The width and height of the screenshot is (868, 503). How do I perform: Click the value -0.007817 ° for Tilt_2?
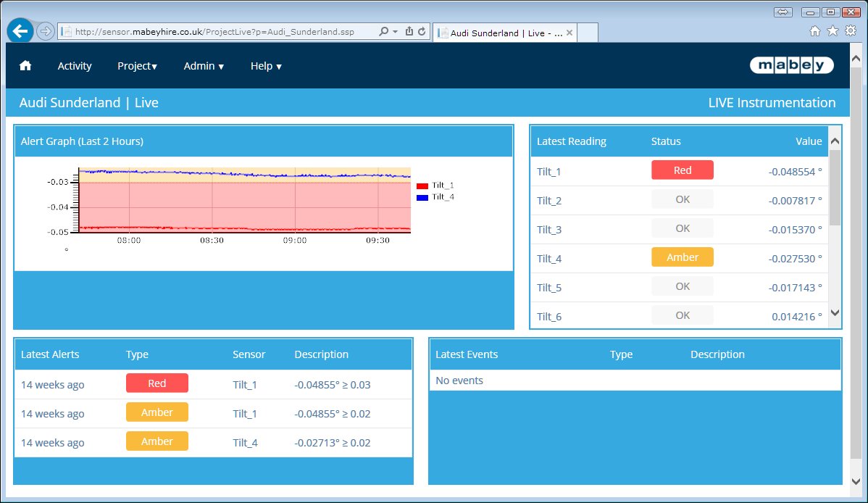tap(795, 201)
